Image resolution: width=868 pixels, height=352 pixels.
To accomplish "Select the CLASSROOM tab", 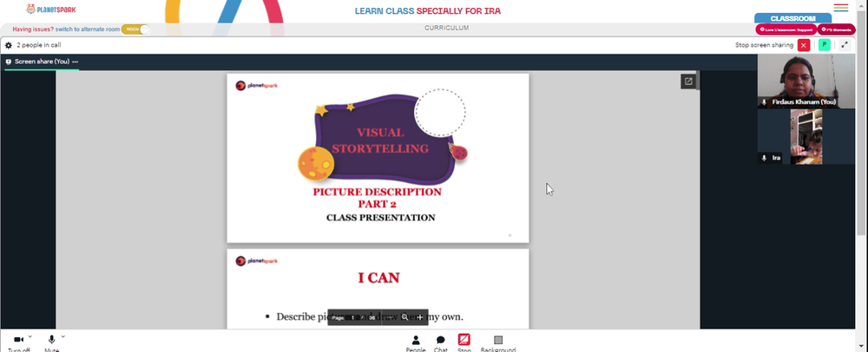I will [x=792, y=18].
